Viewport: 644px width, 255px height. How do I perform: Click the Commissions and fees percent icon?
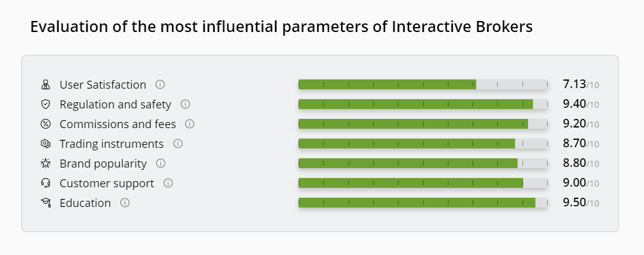[45, 124]
